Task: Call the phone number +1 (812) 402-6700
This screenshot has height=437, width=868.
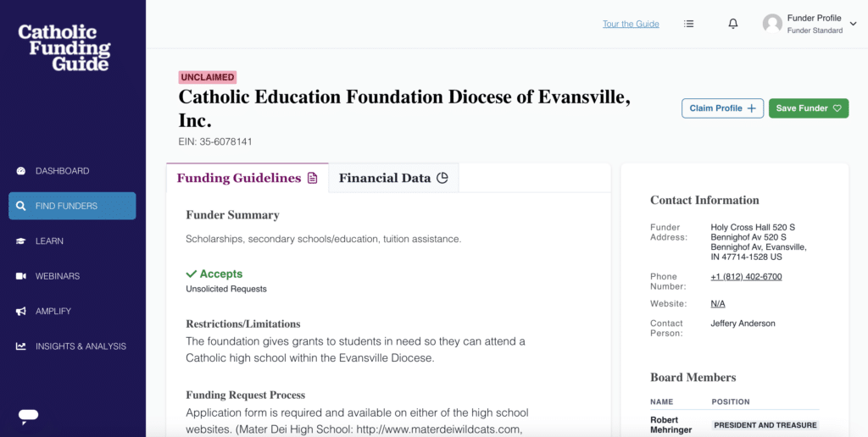Action: (746, 277)
